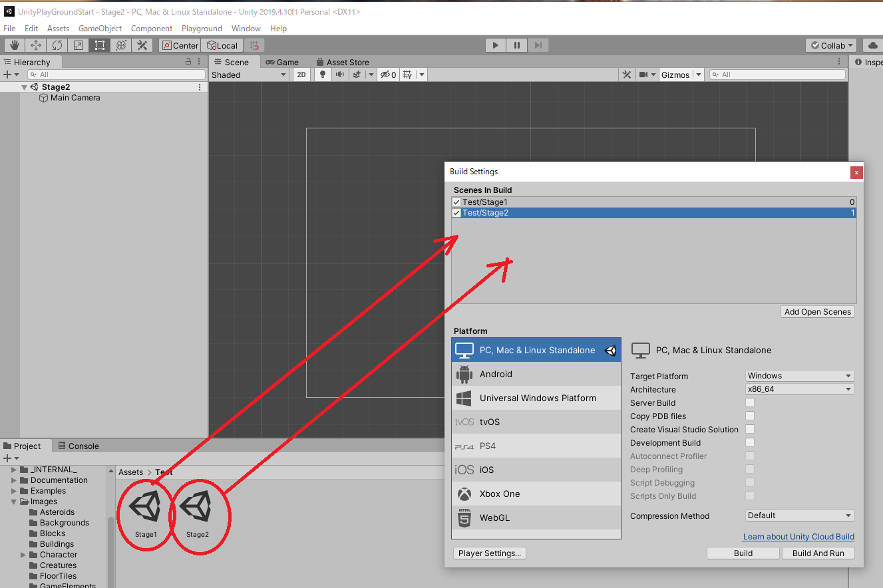Focus the Hierarchy search field
This screenshot has height=588, width=883.
tap(116, 74)
